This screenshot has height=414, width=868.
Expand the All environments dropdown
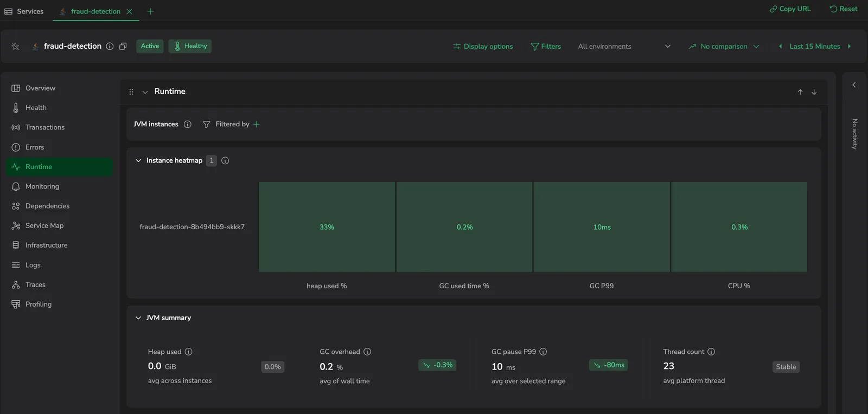click(x=624, y=46)
